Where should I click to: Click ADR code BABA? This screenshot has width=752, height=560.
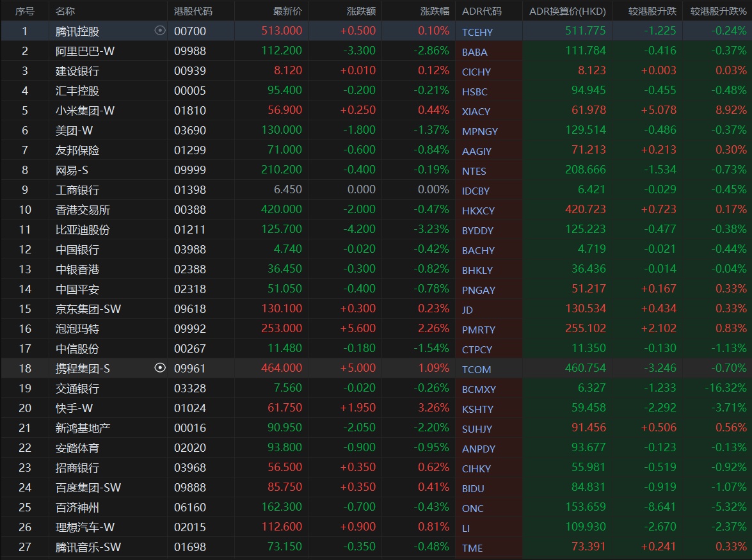(x=474, y=52)
